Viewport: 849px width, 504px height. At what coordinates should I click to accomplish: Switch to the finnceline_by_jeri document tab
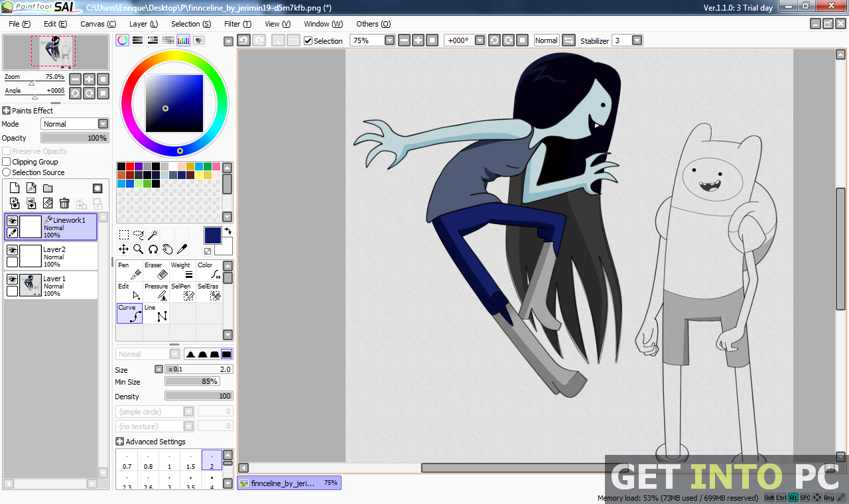tap(289, 483)
